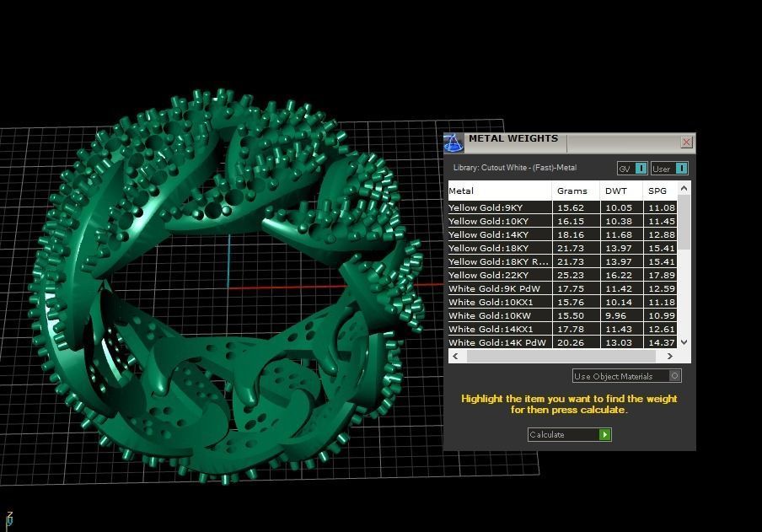The height and width of the screenshot is (532, 762).
Task: Click the Metal Weights panel cone icon
Action: coord(453,143)
